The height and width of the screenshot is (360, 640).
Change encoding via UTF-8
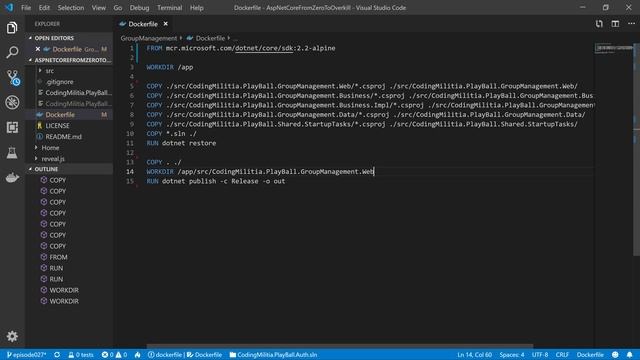[x=540, y=355]
